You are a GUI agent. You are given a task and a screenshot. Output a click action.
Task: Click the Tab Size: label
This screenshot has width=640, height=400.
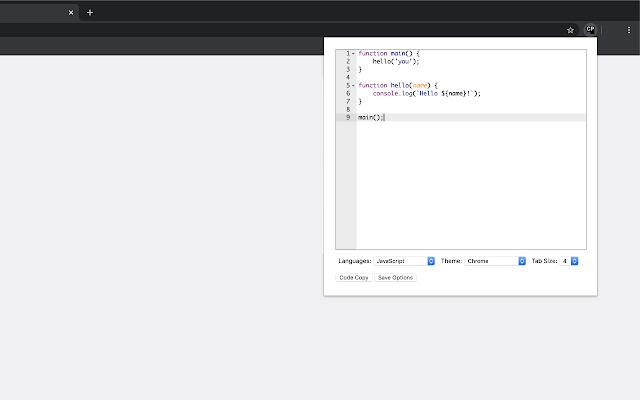(544, 261)
